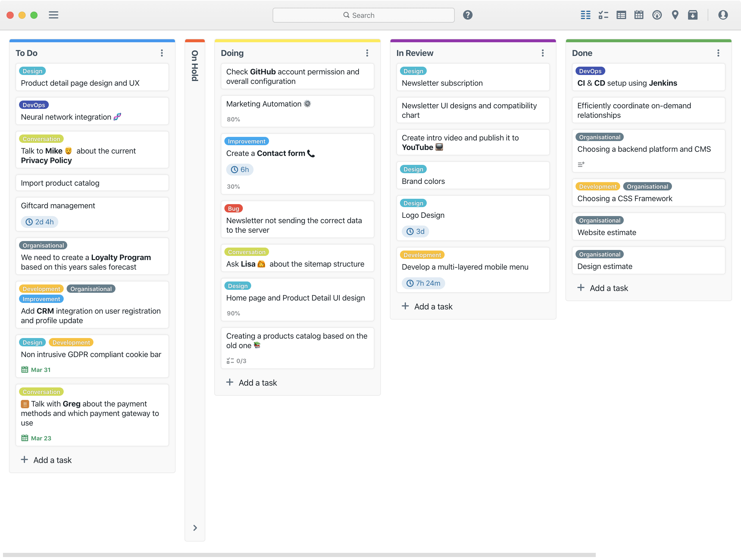The height and width of the screenshot is (560, 741).
Task: Add a task in the Doing column
Action: tap(251, 382)
